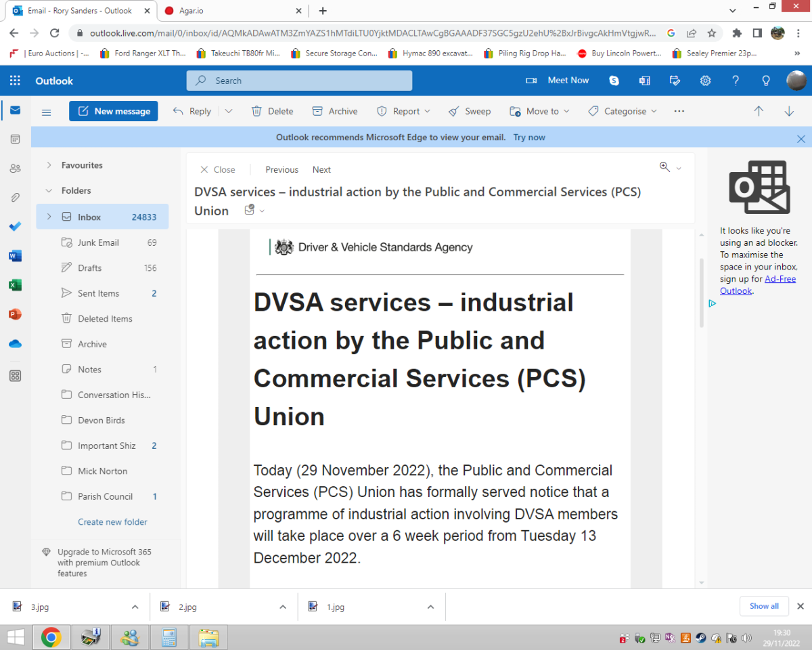812x650 pixels.
Task: Open 3.jpg download options arrow
Action: point(135,607)
